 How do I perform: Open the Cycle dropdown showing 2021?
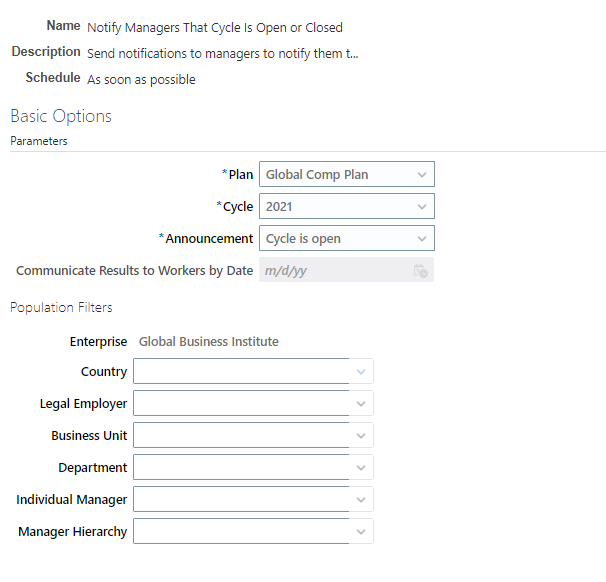coord(346,207)
